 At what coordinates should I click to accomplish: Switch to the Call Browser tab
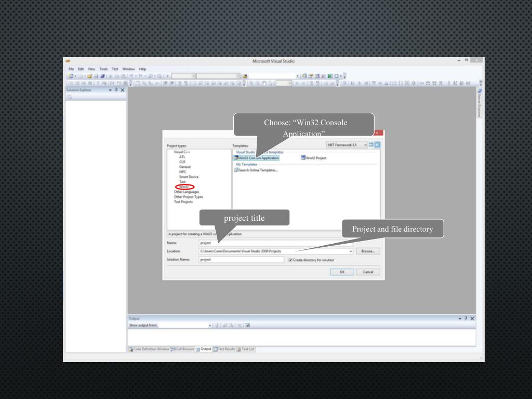tap(182, 349)
